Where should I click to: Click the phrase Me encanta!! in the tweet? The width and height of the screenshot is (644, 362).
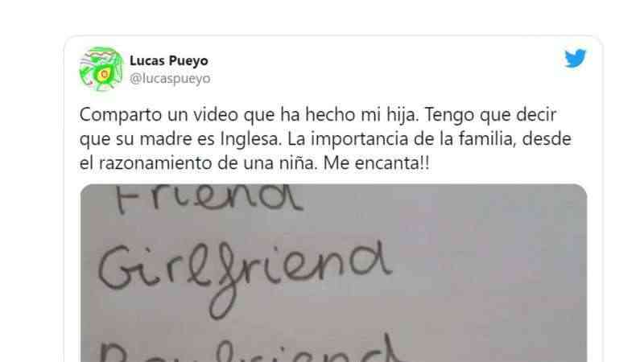click(376, 163)
